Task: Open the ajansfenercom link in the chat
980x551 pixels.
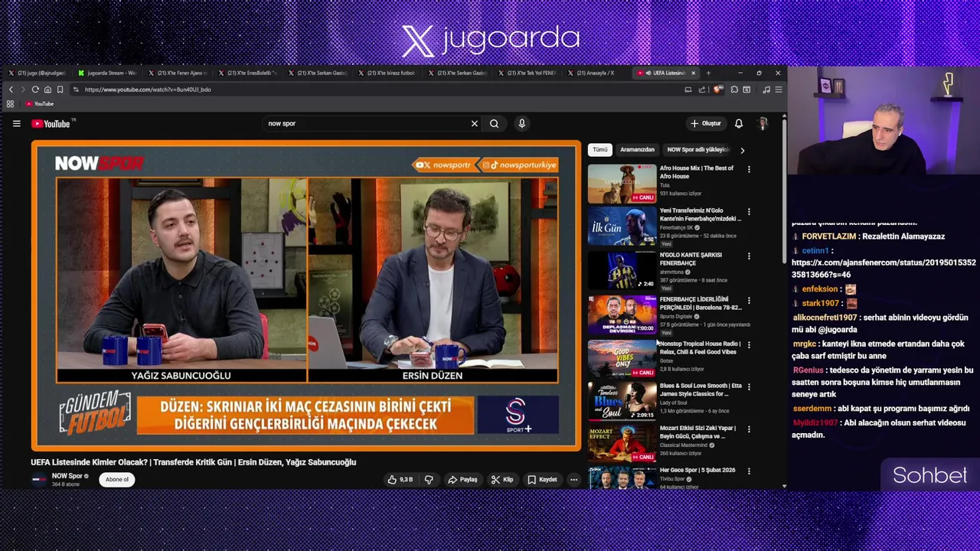Action: click(884, 269)
